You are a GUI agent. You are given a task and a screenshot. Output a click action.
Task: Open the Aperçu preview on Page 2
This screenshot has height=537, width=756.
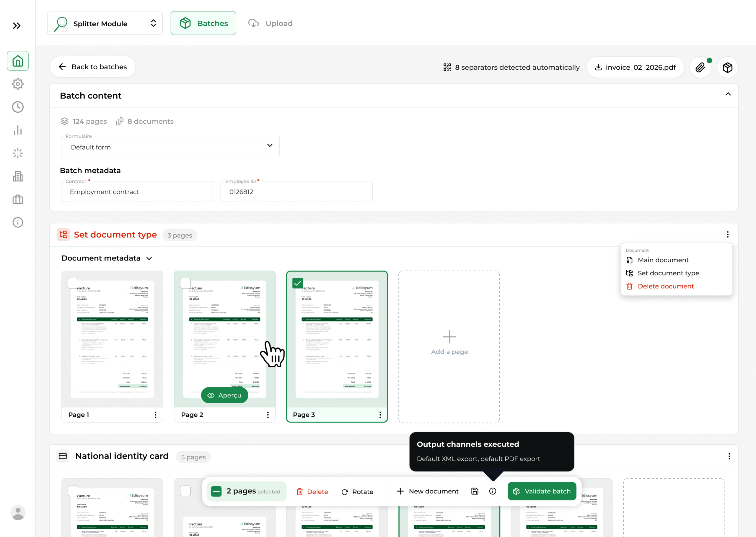click(x=224, y=395)
